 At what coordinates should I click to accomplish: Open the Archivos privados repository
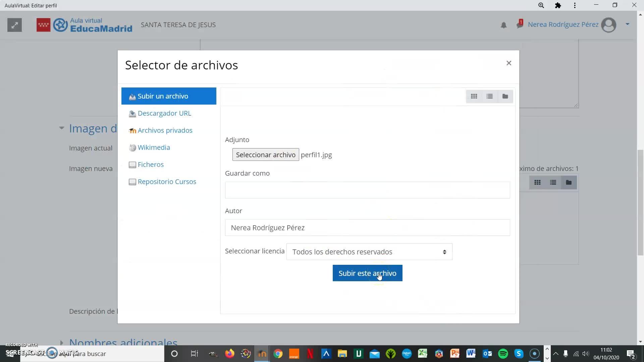[165, 130]
